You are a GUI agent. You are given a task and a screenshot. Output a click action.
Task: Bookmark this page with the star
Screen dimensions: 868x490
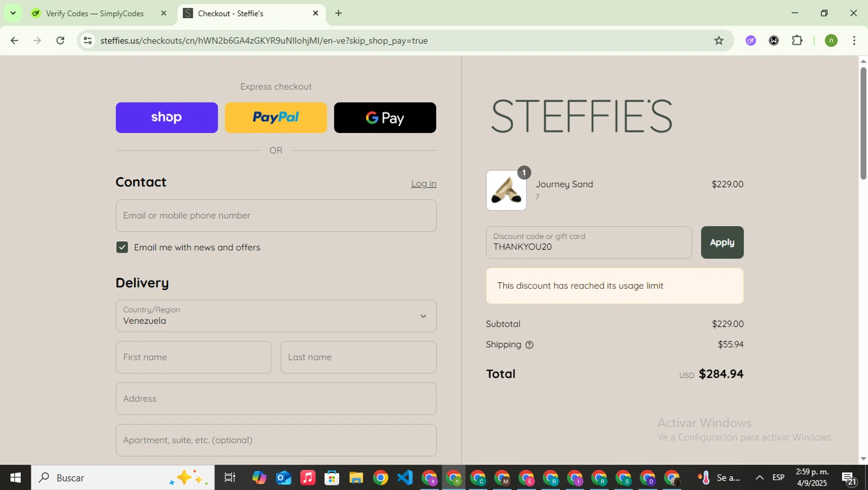(x=719, y=40)
